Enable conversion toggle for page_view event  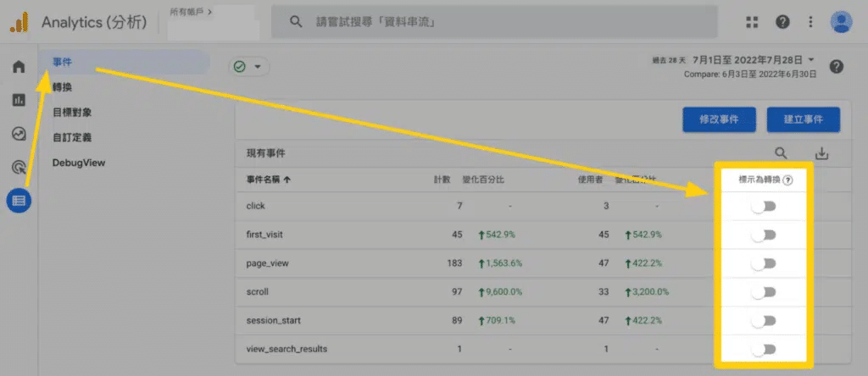(764, 263)
